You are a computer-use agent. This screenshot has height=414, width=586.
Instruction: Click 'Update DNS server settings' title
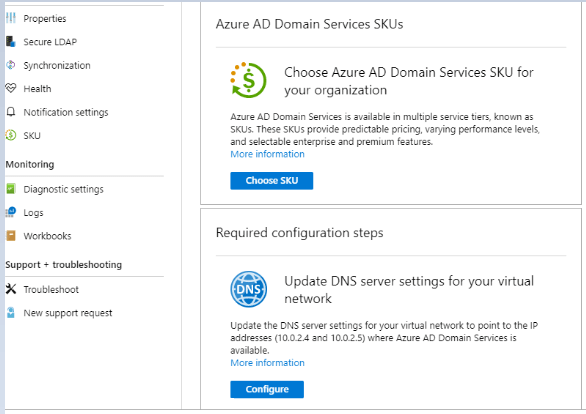pos(409,290)
